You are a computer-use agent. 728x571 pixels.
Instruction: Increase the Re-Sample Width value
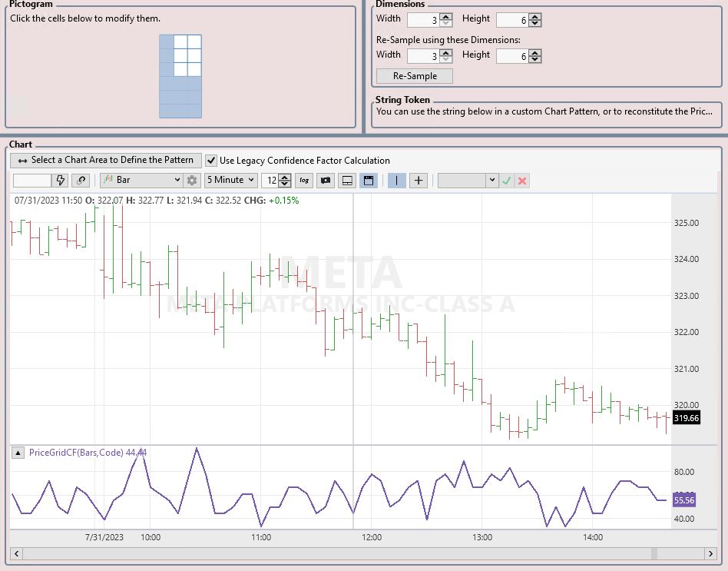445,53
